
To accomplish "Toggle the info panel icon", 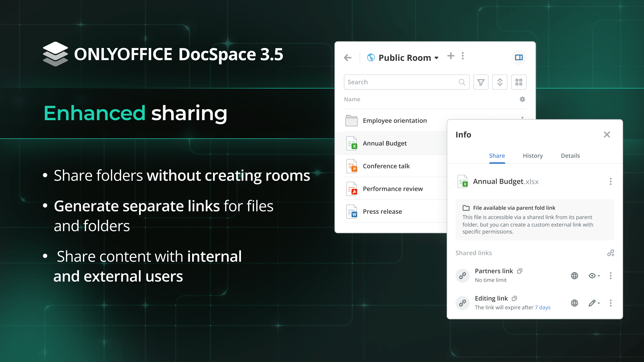I will tap(519, 57).
